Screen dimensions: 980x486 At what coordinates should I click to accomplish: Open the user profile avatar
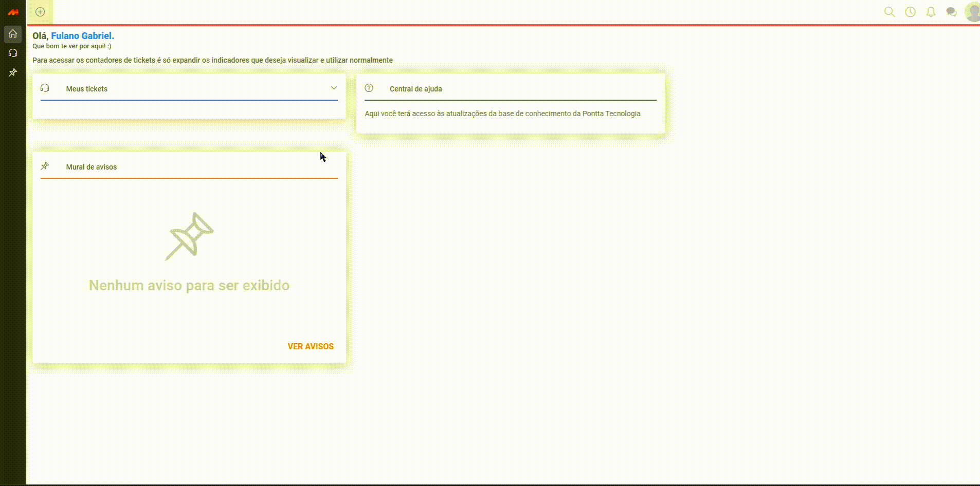[x=972, y=12]
